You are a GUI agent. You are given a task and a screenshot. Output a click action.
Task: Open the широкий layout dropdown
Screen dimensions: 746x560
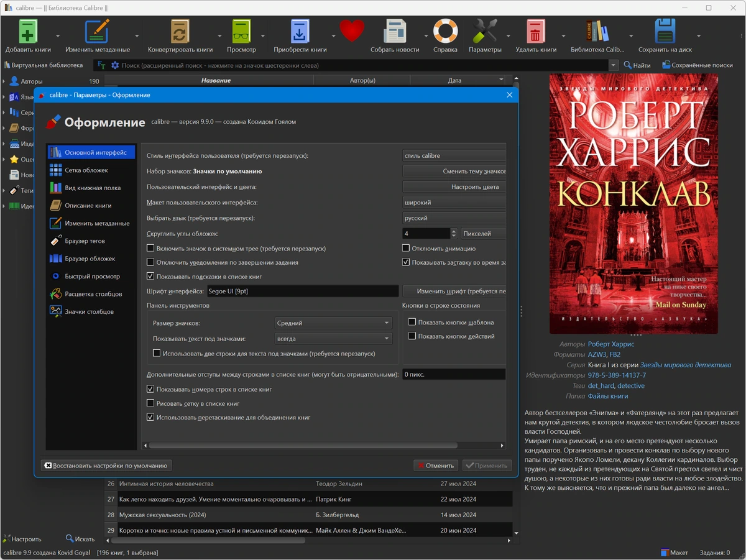454,202
